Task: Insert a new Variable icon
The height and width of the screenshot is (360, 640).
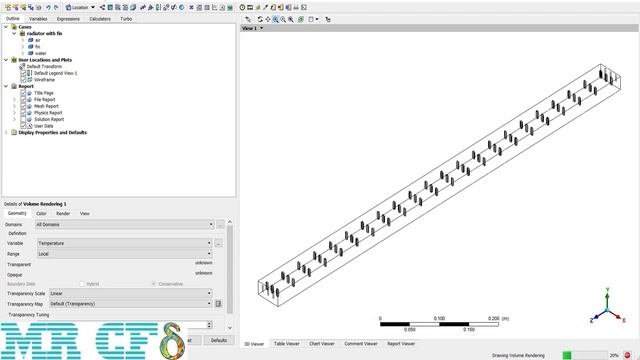Action: tap(191, 7)
